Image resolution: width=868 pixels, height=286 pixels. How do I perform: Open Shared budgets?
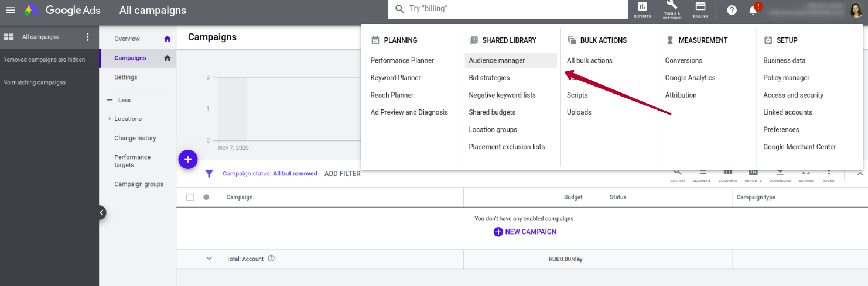(x=492, y=112)
